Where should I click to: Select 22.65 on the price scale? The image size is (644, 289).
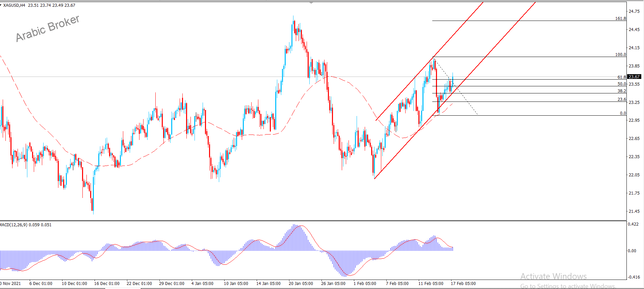634,139
